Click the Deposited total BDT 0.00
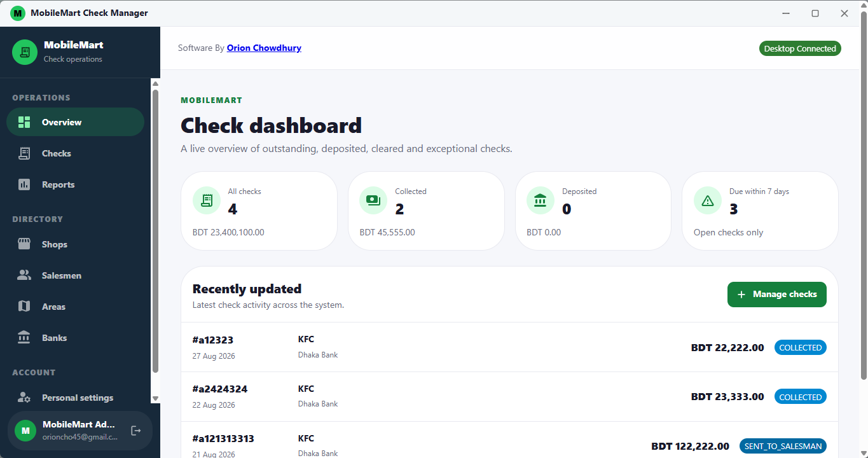Image resolution: width=868 pixels, height=458 pixels. (544, 232)
